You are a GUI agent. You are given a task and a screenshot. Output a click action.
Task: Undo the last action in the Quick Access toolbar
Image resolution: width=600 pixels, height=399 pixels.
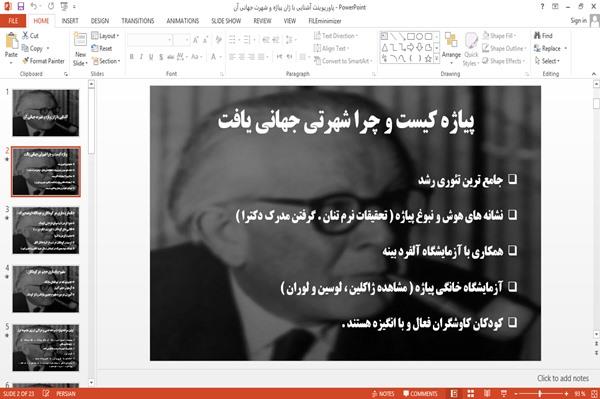[34, 6]
